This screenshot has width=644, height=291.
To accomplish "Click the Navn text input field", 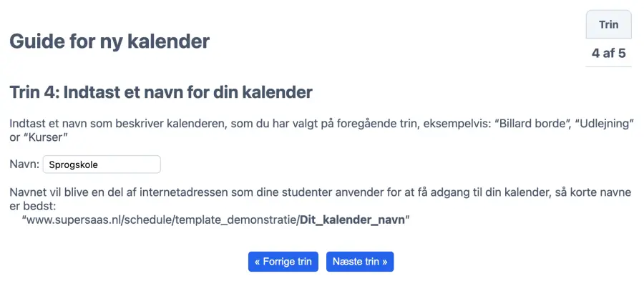I will 102,164.
